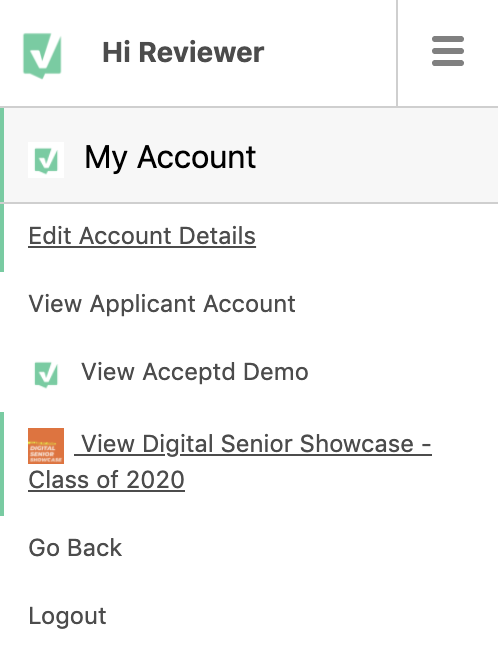Click the word Applicant in the menu
Image resolution: width=498 pixels, height=654 pixels.
tap(144, 304)
